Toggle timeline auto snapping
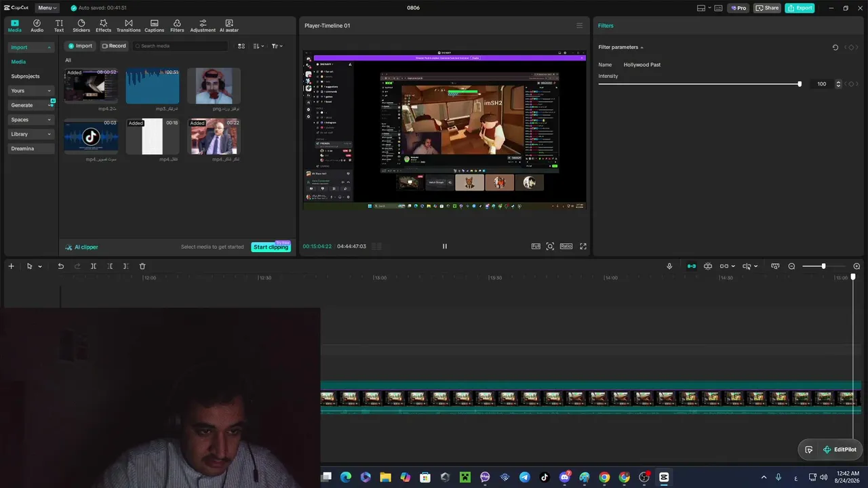 click(x=708, y=266)
